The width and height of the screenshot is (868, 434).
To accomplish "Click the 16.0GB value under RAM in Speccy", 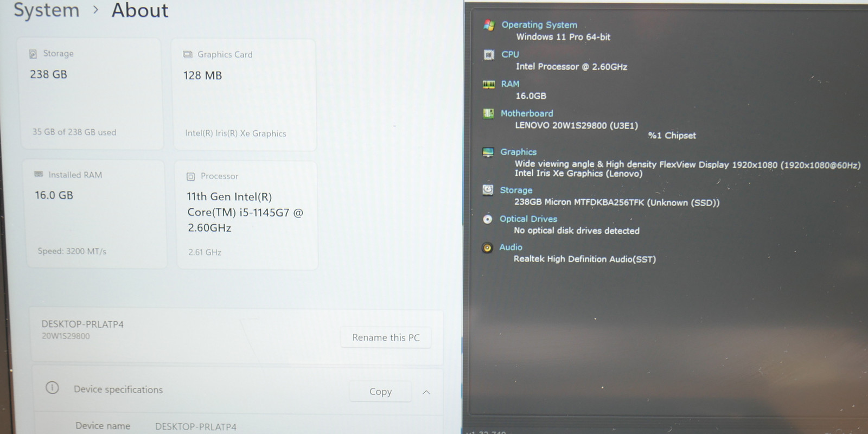I will (x=531, y=96).
